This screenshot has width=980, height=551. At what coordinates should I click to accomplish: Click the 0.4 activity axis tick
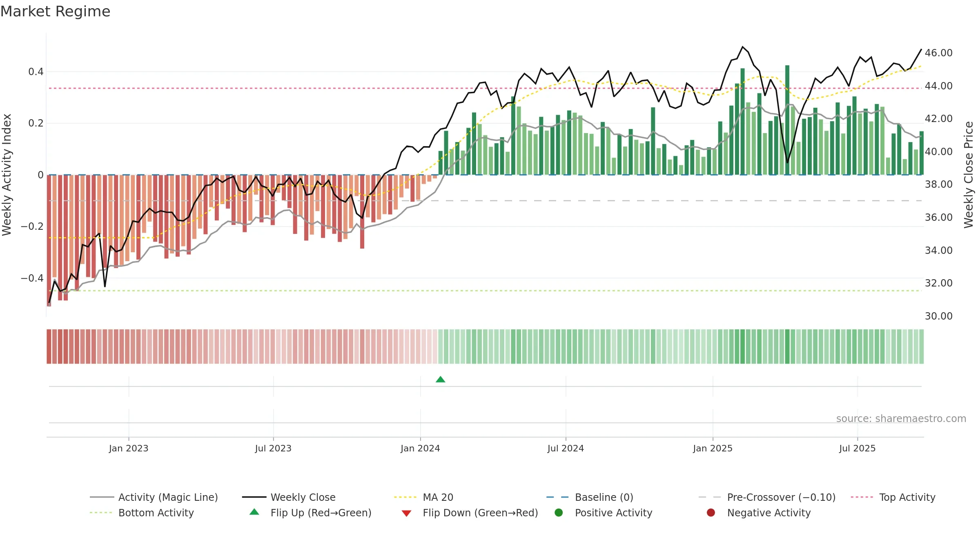[36, 72]
